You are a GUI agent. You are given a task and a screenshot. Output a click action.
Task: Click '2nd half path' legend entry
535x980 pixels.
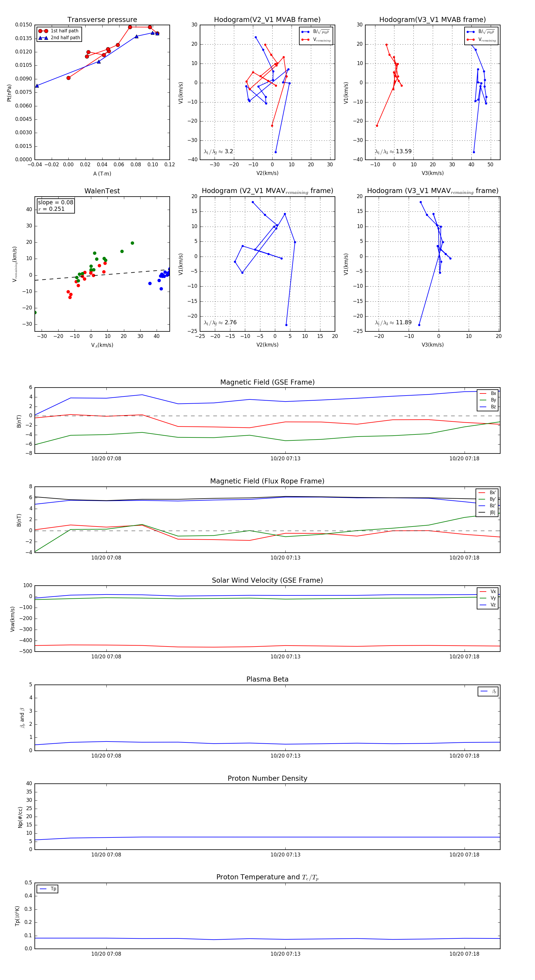click(x=59, y=38)
